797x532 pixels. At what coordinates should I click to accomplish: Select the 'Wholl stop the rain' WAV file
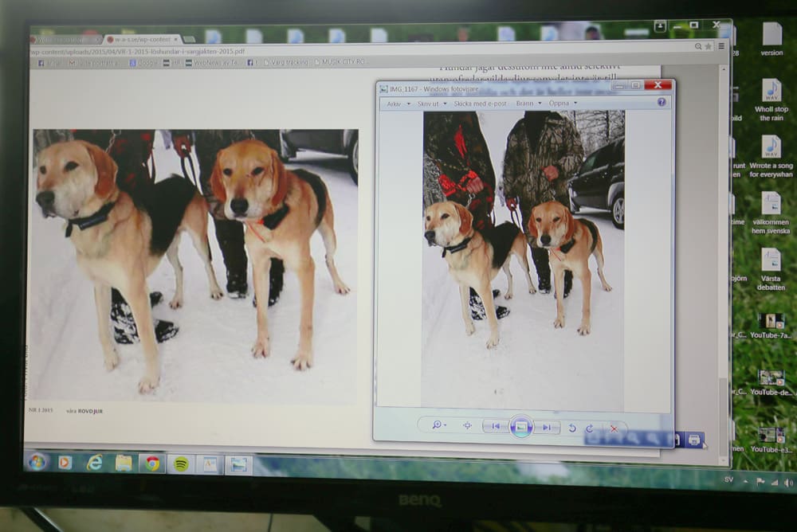[771, 100]
